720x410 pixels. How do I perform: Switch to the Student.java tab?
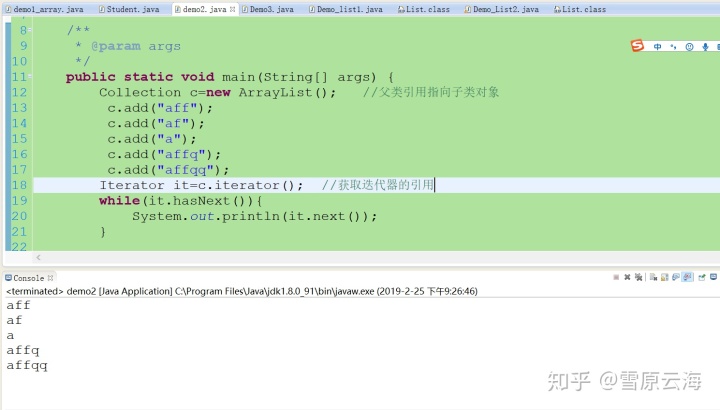129,9
